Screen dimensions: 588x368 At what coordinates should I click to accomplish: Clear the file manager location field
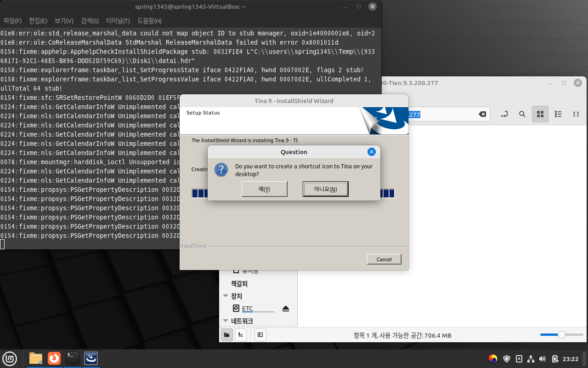point(482,114)
